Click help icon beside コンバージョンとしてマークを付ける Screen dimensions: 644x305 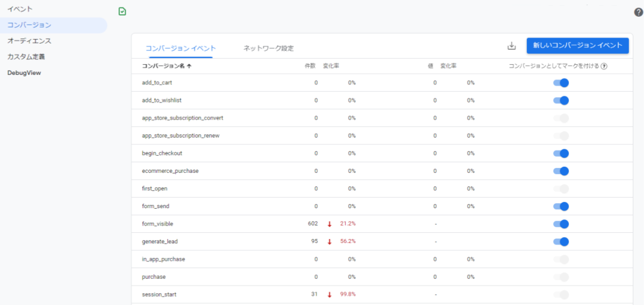(x=604, y=66)
